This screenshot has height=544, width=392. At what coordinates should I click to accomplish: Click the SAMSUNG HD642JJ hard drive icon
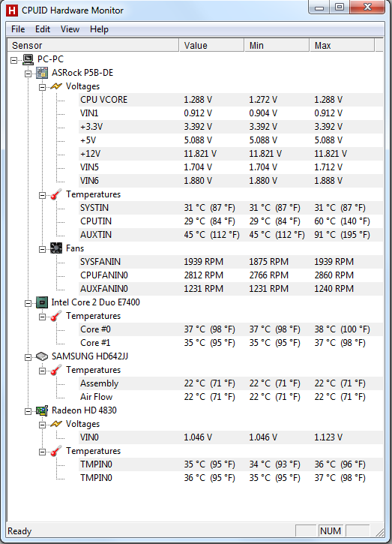(42, 356)
